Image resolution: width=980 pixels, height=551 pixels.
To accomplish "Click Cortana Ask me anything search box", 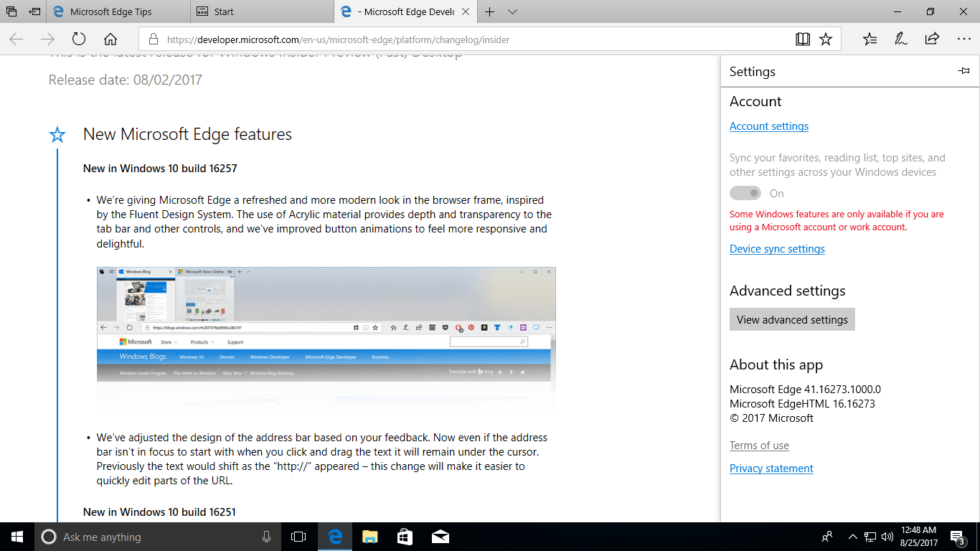I will [158, 537].
